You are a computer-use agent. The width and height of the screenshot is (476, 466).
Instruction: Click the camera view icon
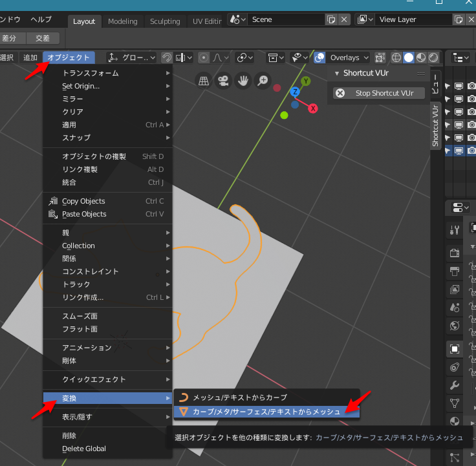223,81
